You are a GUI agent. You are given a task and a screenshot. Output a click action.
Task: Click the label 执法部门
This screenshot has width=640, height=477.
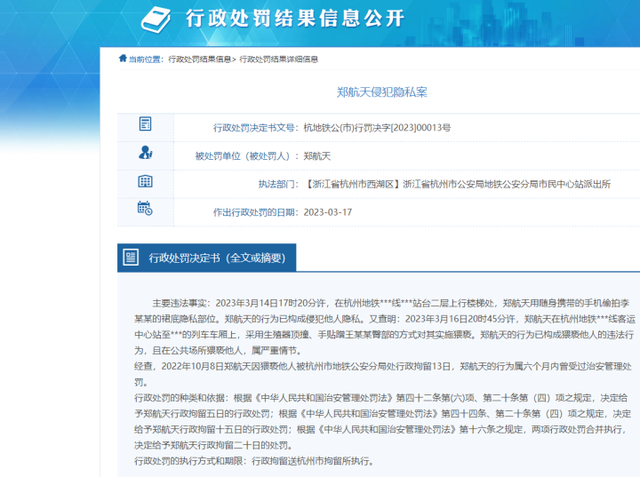[x=278, y=184]
